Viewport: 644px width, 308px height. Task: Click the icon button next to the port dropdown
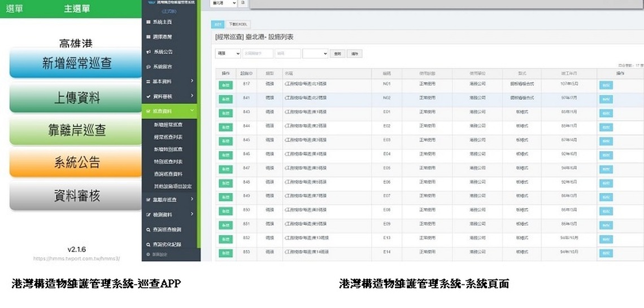(243, 3)
